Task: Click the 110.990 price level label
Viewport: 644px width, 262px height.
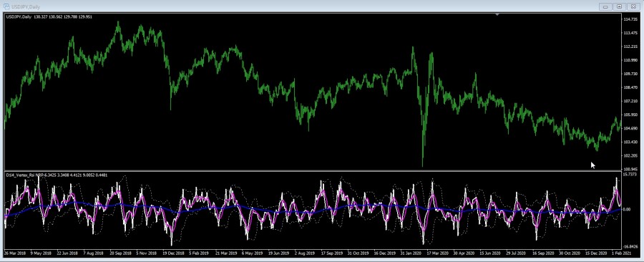Action: pos(630,60)
